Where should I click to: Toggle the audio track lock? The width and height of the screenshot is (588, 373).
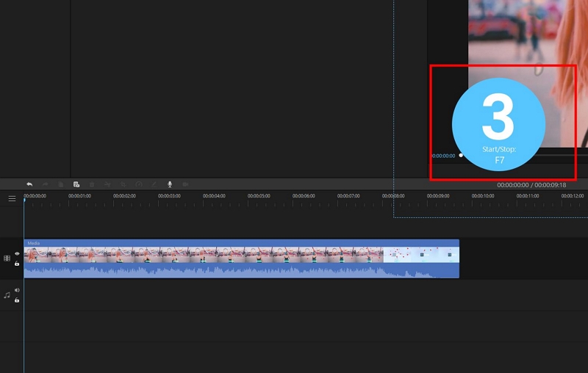click(x=17, y=300)
